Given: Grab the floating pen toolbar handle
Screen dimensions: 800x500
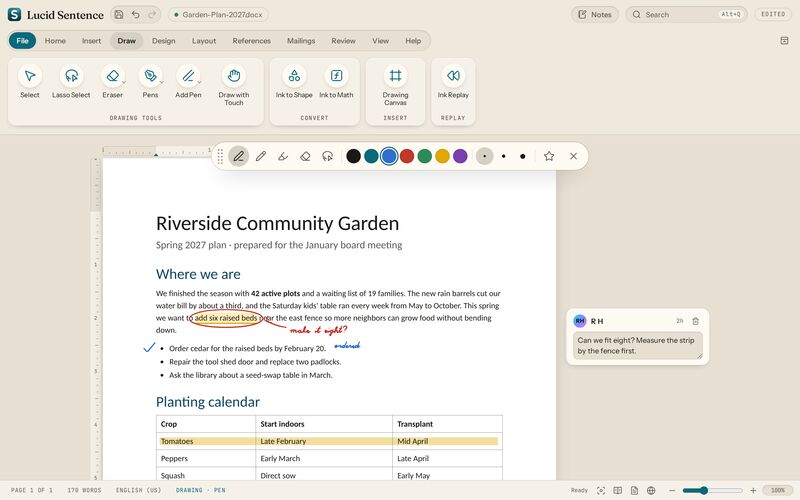Looking at the screenshot, I should coord(220,156).
